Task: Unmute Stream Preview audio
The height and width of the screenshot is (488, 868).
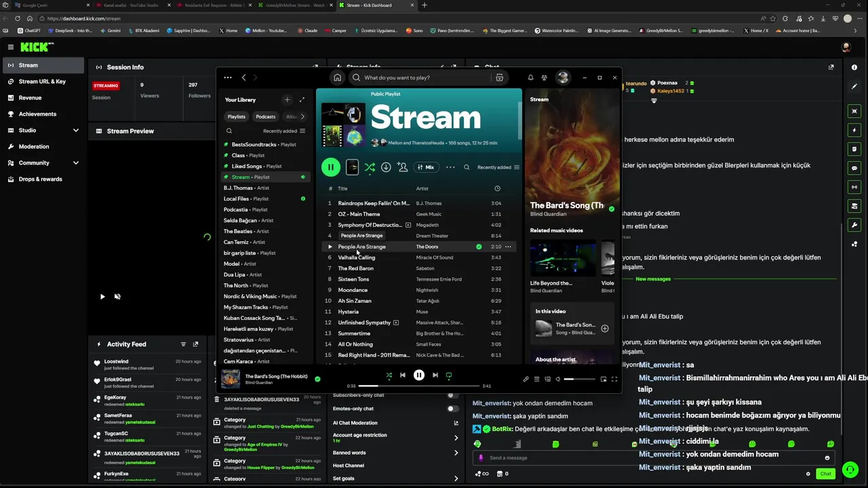Action: point(117,296)
